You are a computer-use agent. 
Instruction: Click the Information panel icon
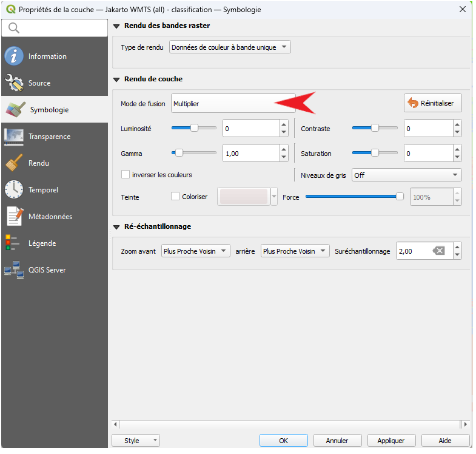coord(13,56)
